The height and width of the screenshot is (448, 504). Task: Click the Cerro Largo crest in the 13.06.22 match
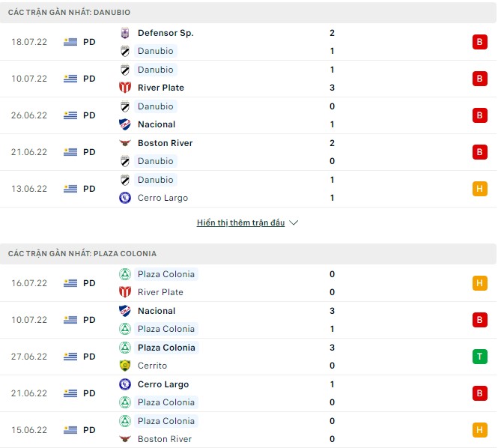[x=125, y=198]
